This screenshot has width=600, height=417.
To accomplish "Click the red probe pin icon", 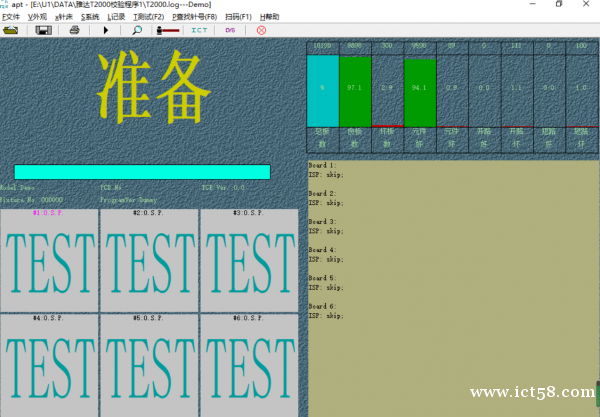I will pos(168,30).
